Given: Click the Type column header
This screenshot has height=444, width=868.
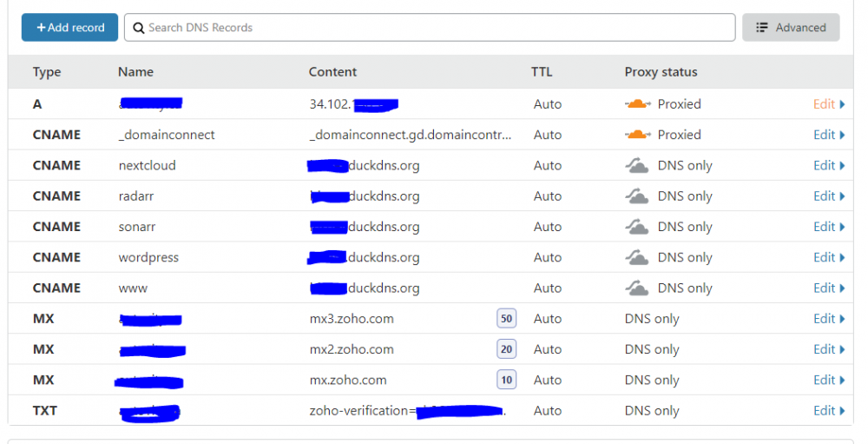Looking at the screenshot, I should (47, 72).
